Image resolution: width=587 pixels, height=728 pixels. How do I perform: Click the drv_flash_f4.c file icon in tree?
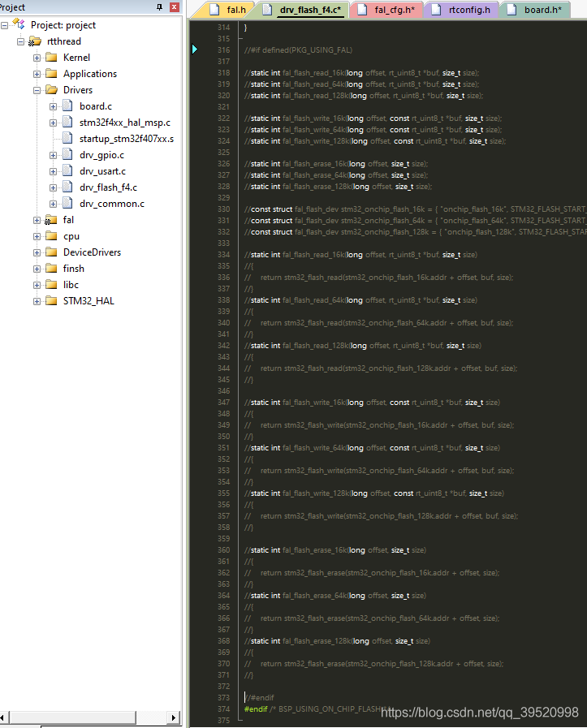67,187
